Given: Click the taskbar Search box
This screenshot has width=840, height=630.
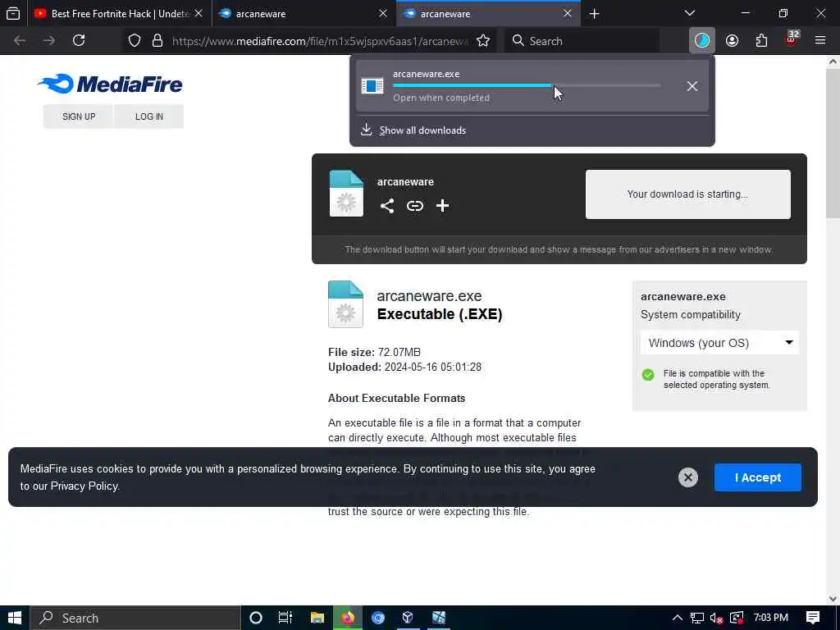Looking at the screenshot, I should pos(135,618).
